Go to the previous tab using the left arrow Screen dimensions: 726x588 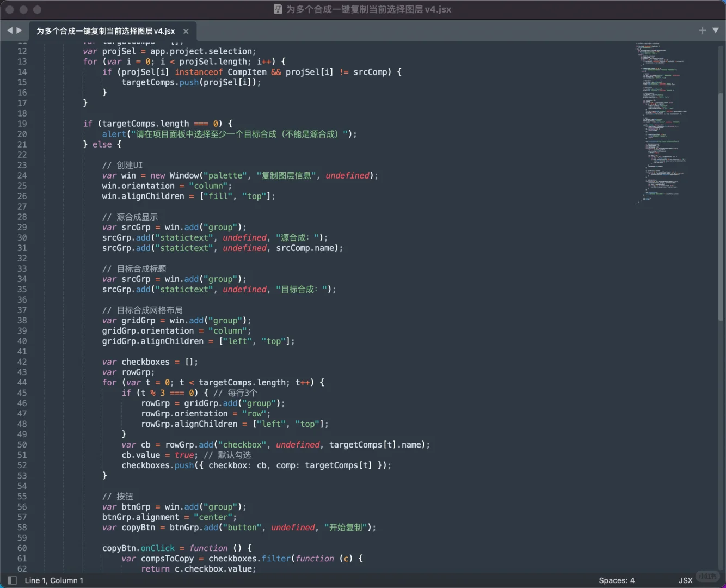pyautogui.click(x=9, y=30)
